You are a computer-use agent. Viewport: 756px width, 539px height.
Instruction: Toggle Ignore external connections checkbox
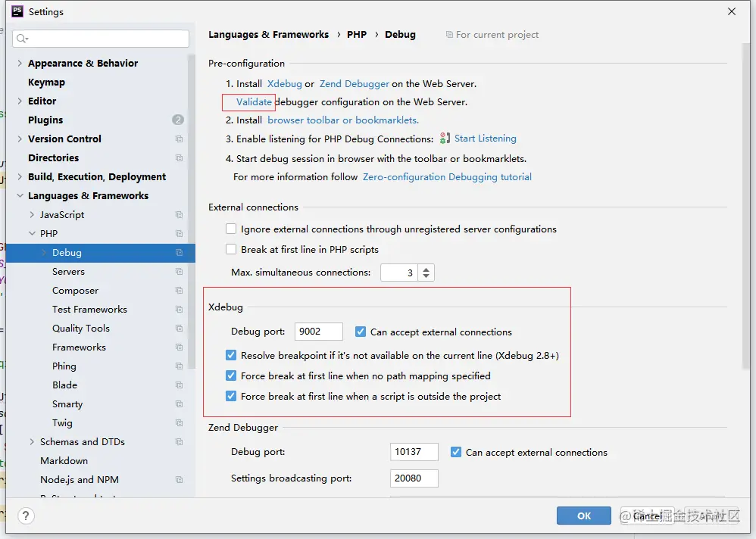[x=231, y=229]
